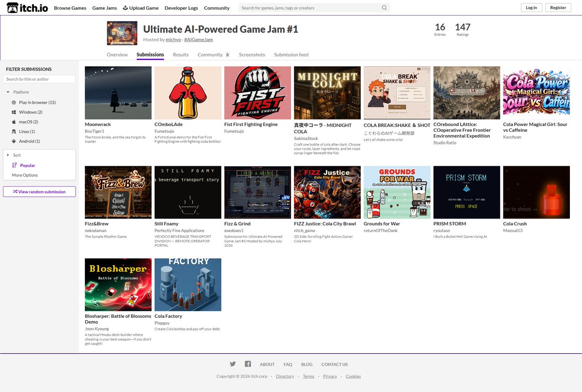This screenshot has width=582, height=392.
Task: Open the MIDNIGHT COLA thumbnail
Action: 327,93
